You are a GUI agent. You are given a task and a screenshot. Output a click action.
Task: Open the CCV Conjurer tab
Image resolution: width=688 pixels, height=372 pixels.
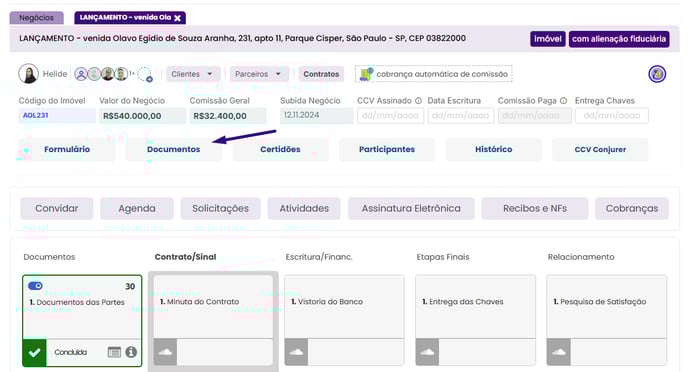(600, 150)
